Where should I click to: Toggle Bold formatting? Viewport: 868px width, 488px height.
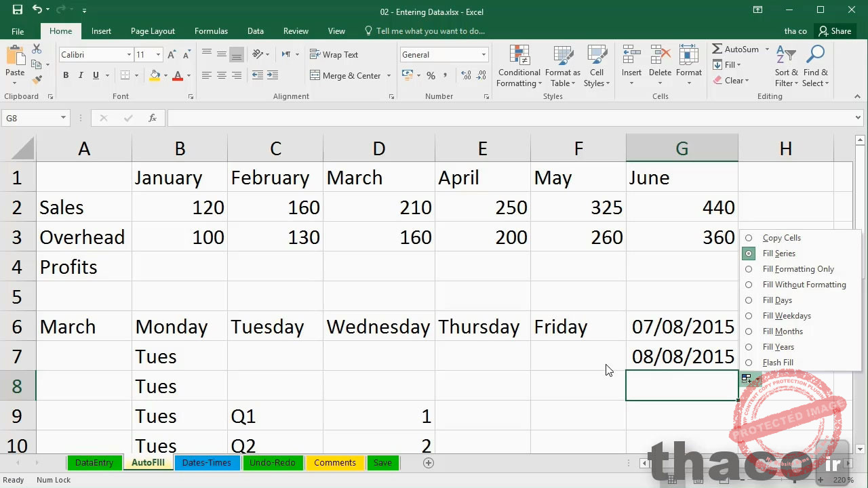[x=66, y=75]
